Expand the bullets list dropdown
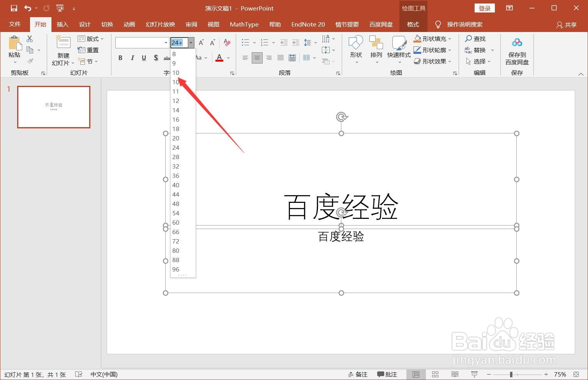Viewport: 588px width, 380px height. (254, 43)
